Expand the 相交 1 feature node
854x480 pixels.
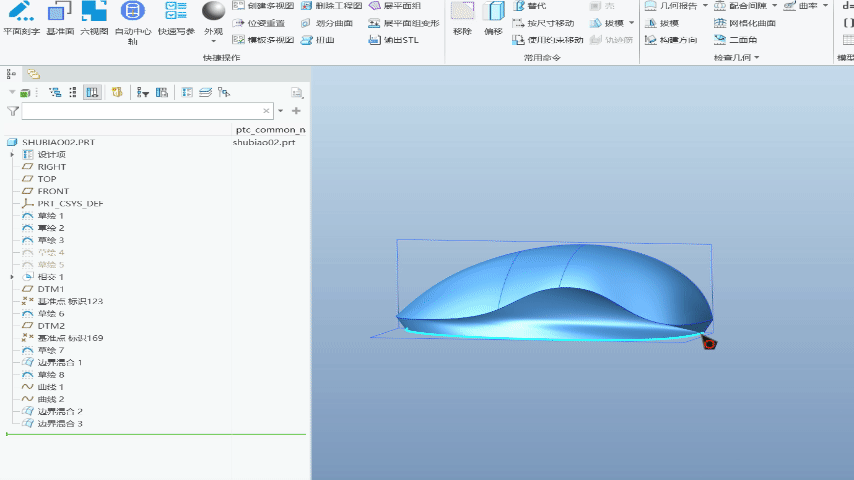12,277
